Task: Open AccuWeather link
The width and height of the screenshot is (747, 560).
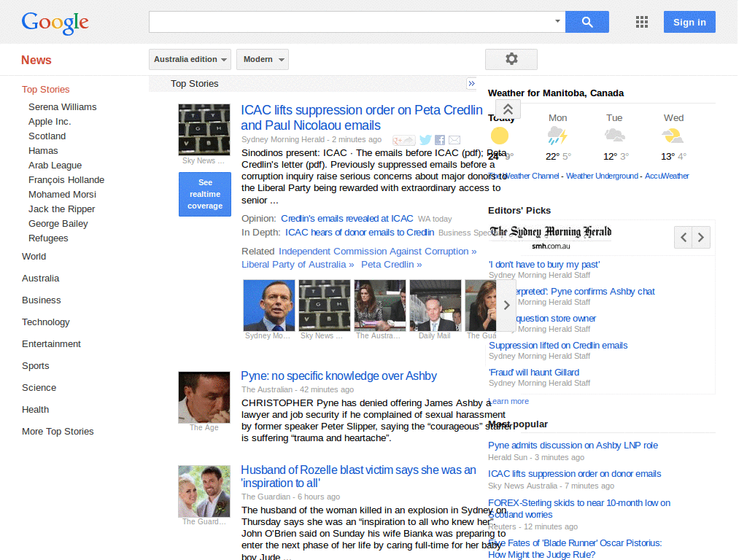Action: pos(667,176)
